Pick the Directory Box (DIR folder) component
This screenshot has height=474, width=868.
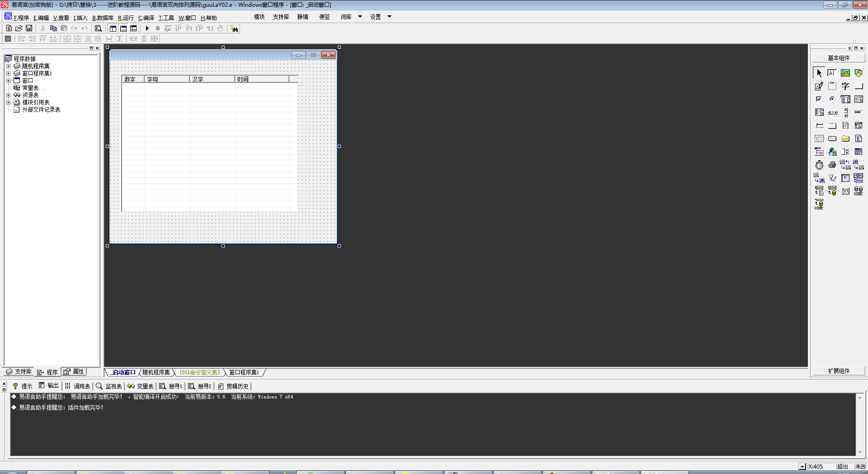[x=845, y=138]
